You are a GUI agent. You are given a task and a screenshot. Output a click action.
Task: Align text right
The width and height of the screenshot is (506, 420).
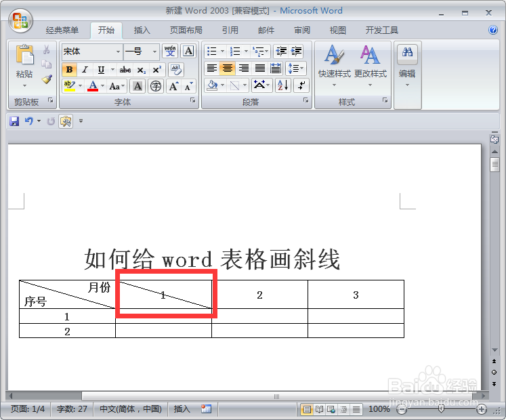244,68
